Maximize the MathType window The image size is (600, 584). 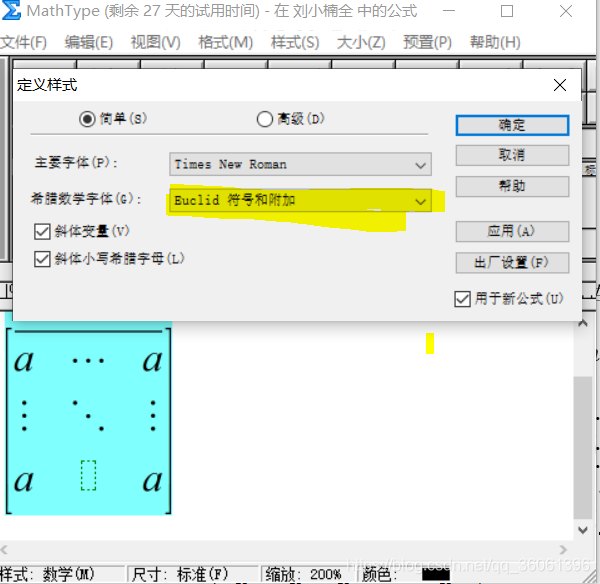[x=507, y=11]
